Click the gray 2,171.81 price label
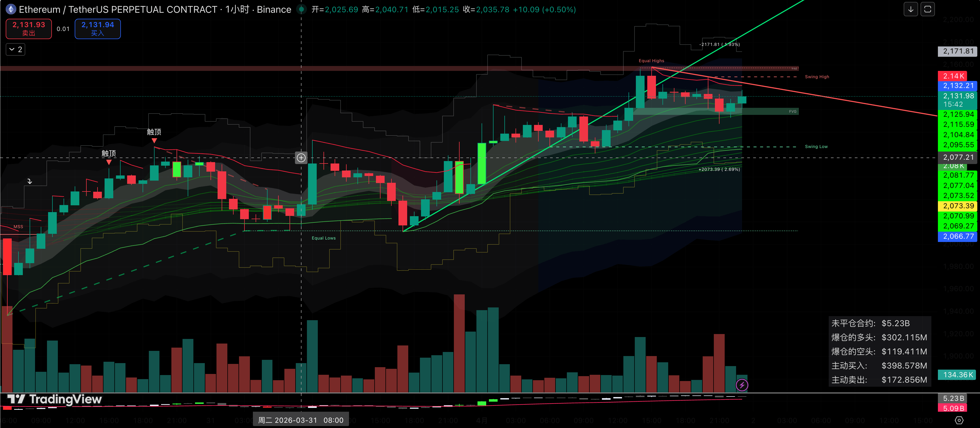The image size is (980, 428). click(957, 51)
